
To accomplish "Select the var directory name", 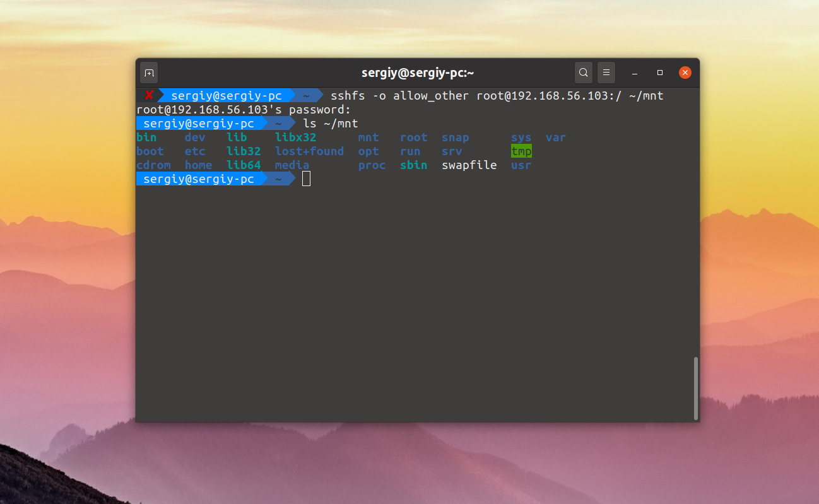I will coord(556,138).
